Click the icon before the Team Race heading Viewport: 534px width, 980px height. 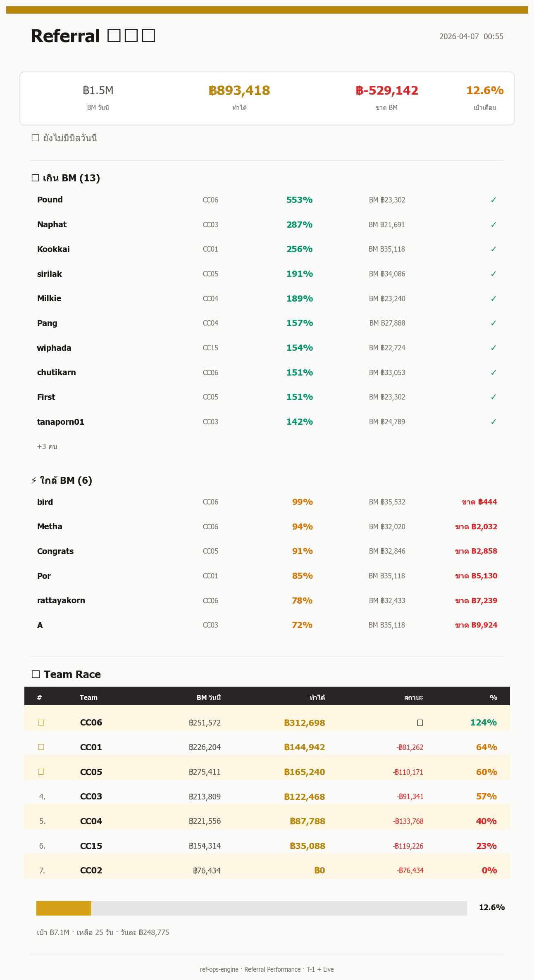(x=36, y=674)
